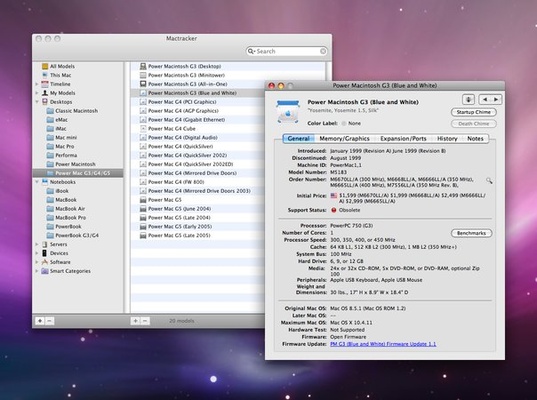Switch to the General tab
Image resolution: width=537 pixels, height=400 pixels.
point(298,138)
